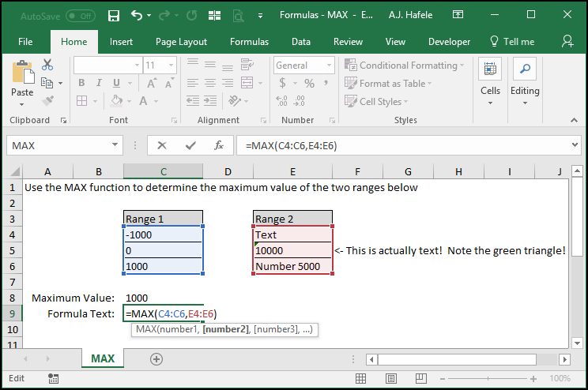Click the Format Painter brush icon
Image resolution: width=588 pixels, height=390 pixels.
tap(47, 101)
